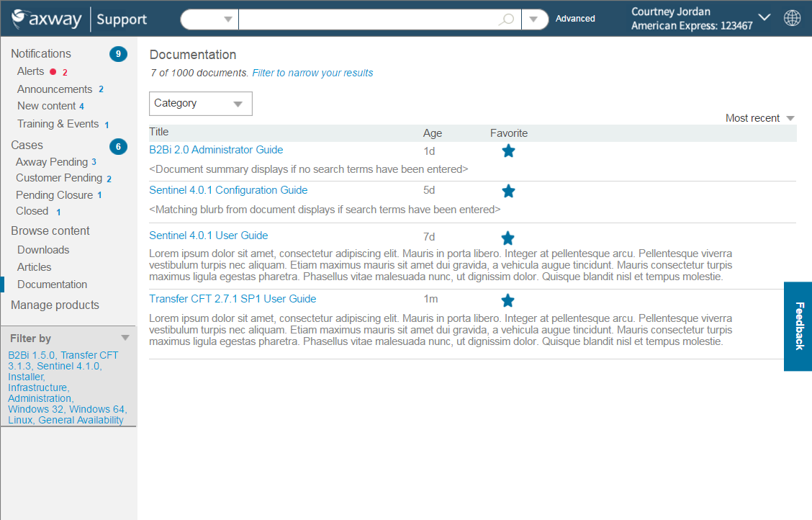Collapse the Filter by panel
Screen dimensions: 812x520
click(x=125, y=338)
